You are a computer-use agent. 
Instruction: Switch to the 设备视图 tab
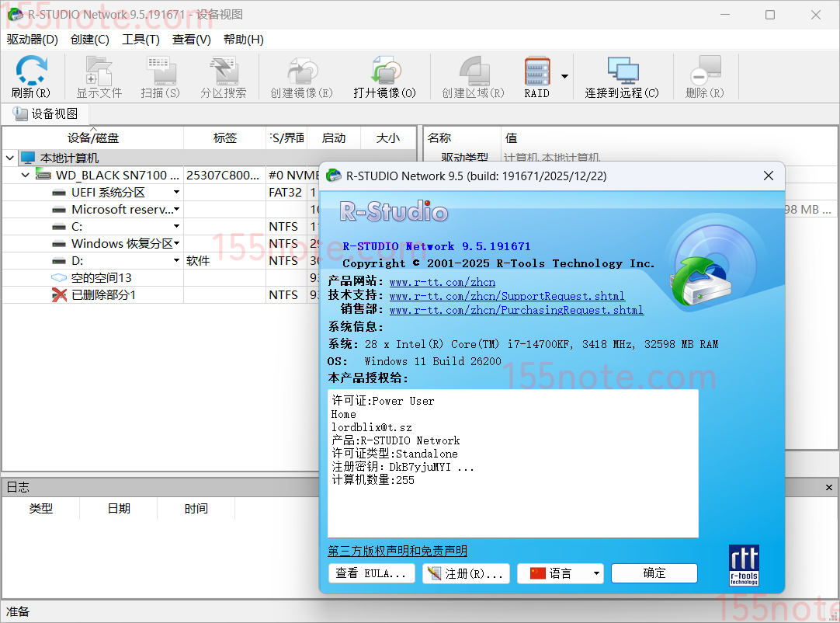click(x=46, y=114)
